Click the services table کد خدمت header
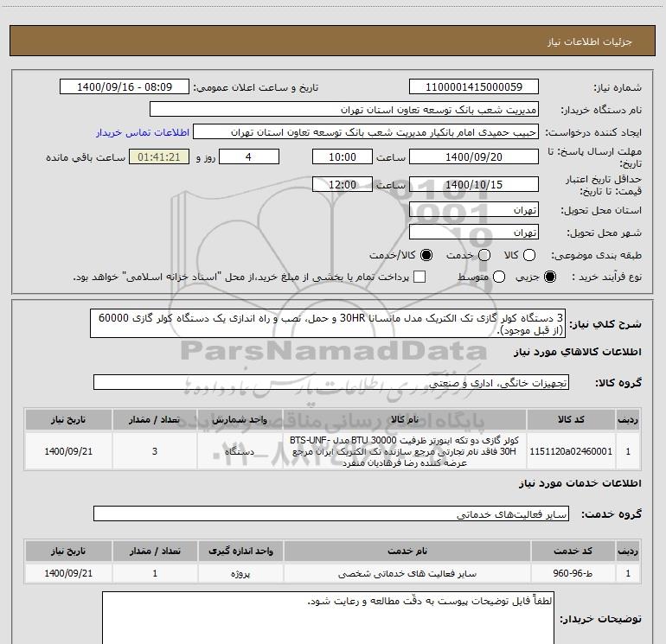This screenshot has width=666, height=644. point(573,551)
